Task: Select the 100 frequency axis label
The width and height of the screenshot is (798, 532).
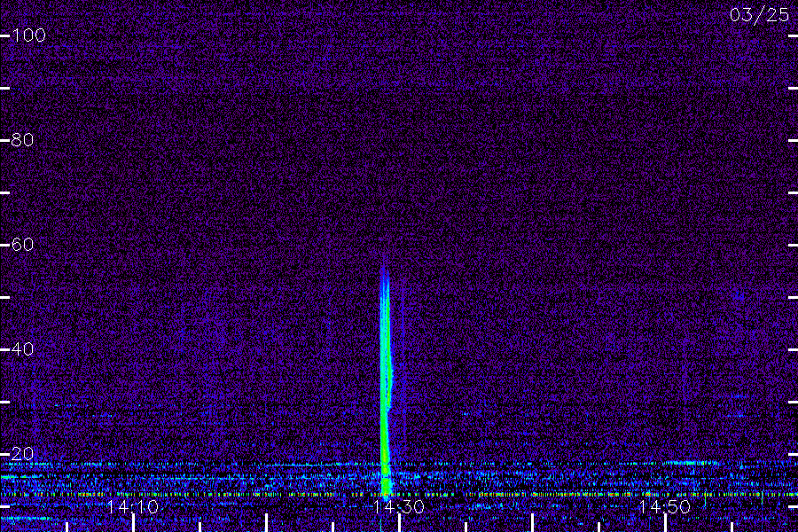Action: point(28,35)
